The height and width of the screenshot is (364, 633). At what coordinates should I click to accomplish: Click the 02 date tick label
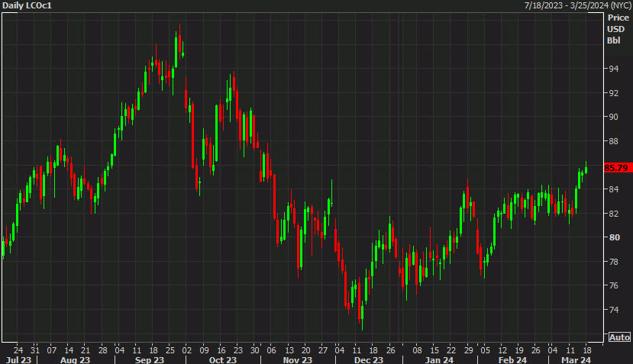186,350
